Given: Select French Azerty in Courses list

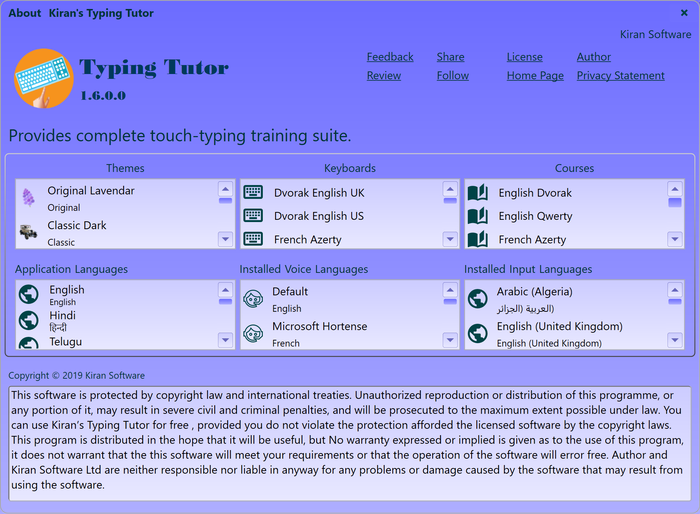Looking at the screenshot, I should click(532, 239).
